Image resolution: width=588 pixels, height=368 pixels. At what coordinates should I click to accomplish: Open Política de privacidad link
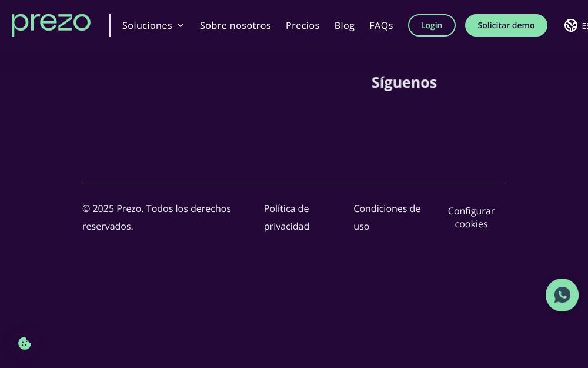(x=286, y=217)
